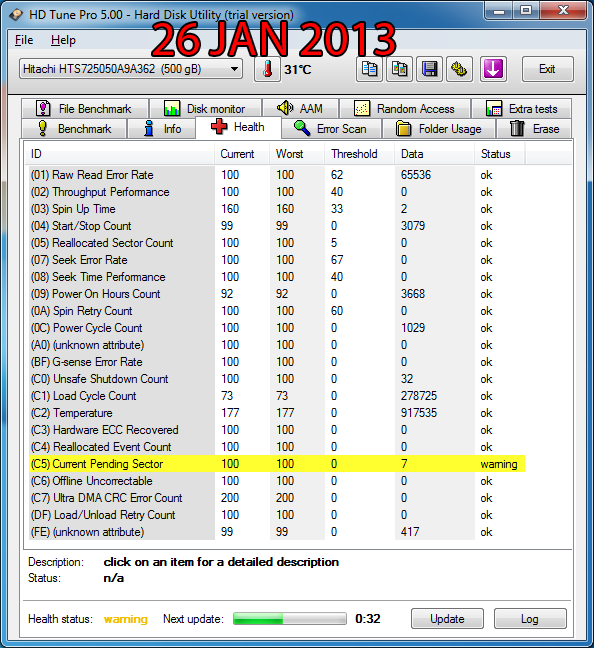The image size is (594, 648).
Task: Switch to the Error Scan tab
Action: [331, 129]
